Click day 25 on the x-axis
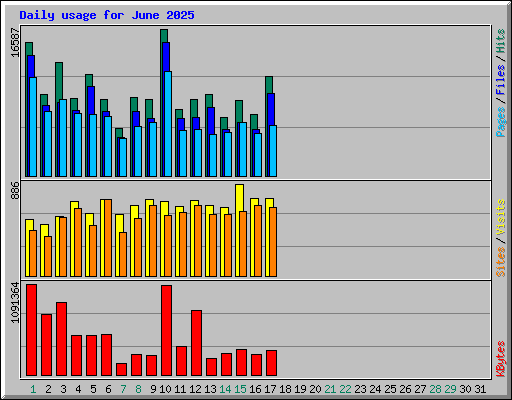 pyautogui.click(x=390, y=389)
